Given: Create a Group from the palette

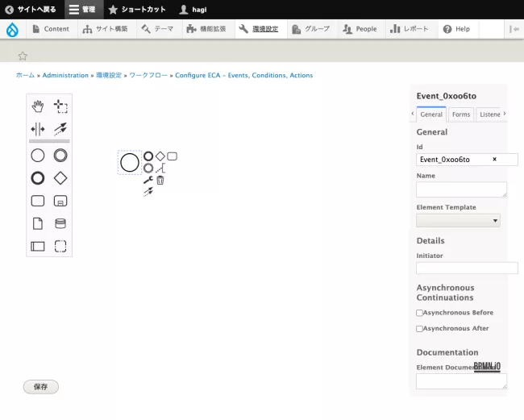Looking at the screenshot, I should (60, 246).
